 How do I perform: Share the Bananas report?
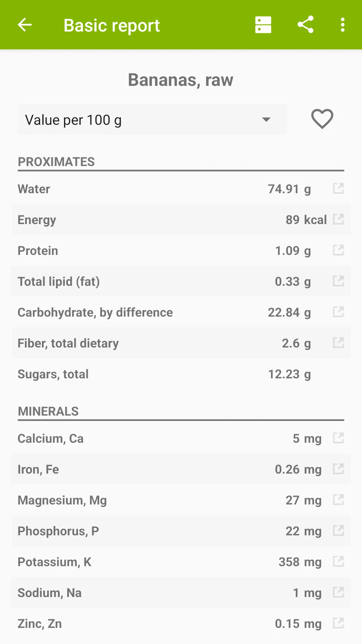pyautogui.click(x=305, y=24)
